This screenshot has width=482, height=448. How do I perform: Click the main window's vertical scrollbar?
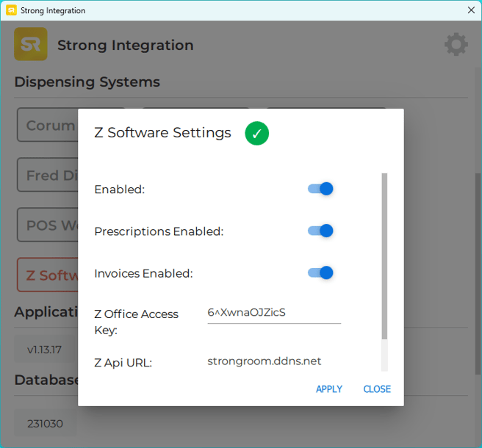point(478,273)
